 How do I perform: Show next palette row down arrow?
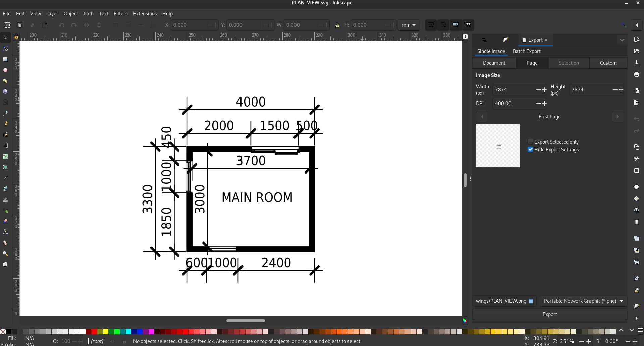click(x=631, y=330)
